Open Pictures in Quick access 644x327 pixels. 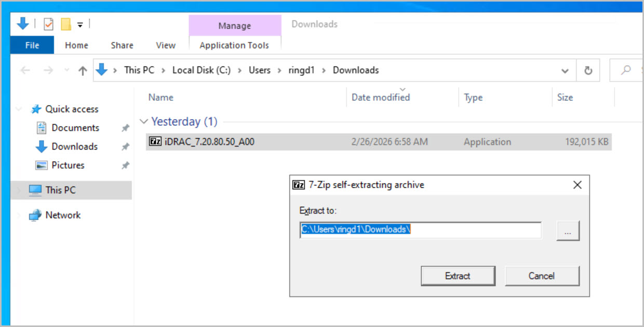pyautogui.click(x=68, y=165)
